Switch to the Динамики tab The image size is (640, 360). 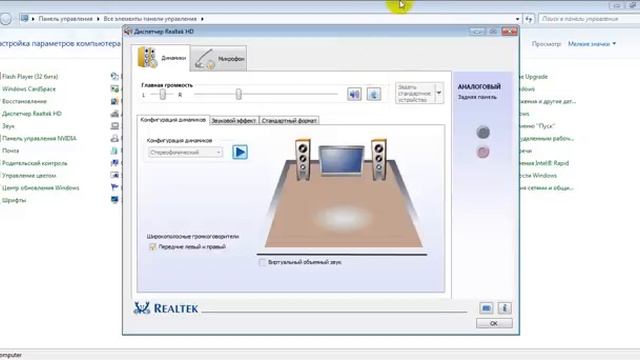[x=161, y=58]
